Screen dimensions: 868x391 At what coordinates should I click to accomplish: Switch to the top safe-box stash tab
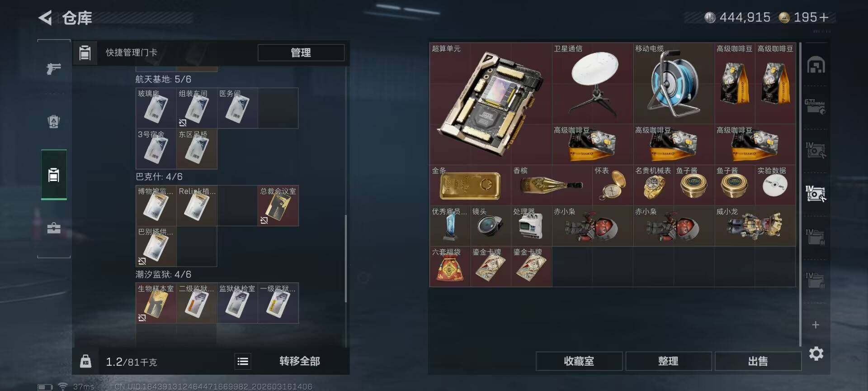click(816, 66)
